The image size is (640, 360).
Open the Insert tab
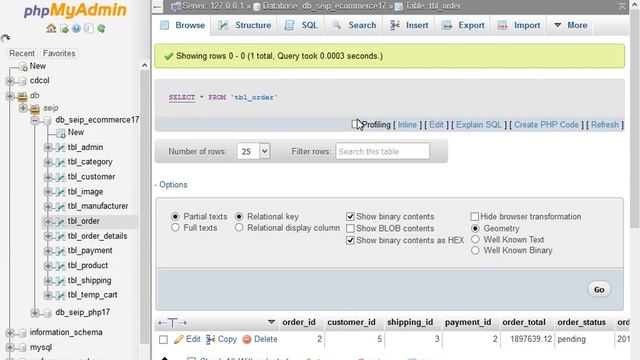click(409, 25)
